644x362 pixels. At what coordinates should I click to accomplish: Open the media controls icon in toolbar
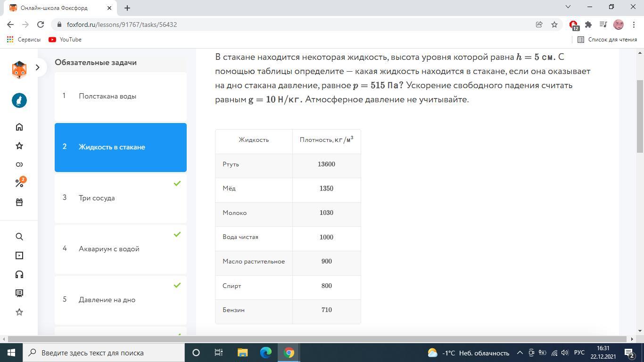(603, 25)
